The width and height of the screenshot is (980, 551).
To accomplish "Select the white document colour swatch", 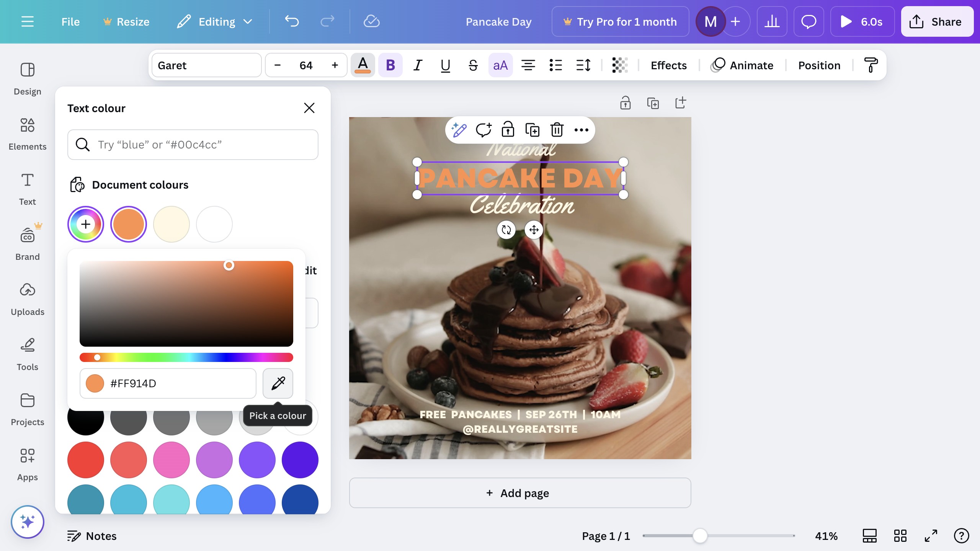I will point(214,224).
